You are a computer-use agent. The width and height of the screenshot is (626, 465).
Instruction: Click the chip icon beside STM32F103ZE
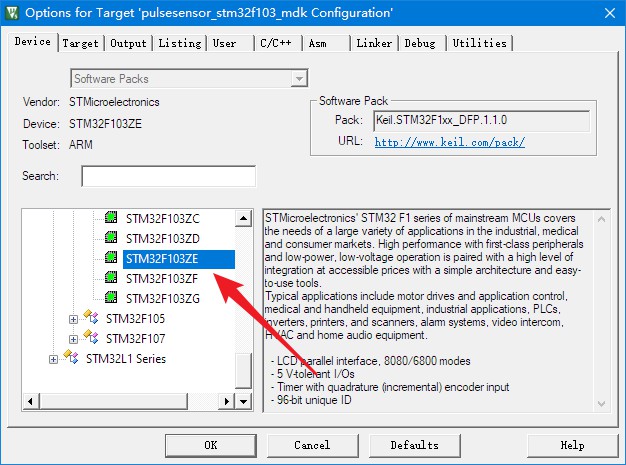coord(111,257)
